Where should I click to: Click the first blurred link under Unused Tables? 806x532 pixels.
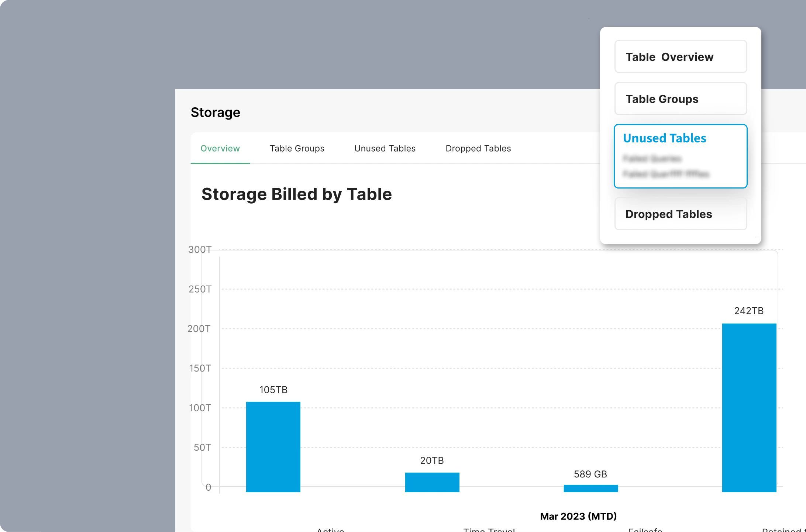tap(652, 159)
